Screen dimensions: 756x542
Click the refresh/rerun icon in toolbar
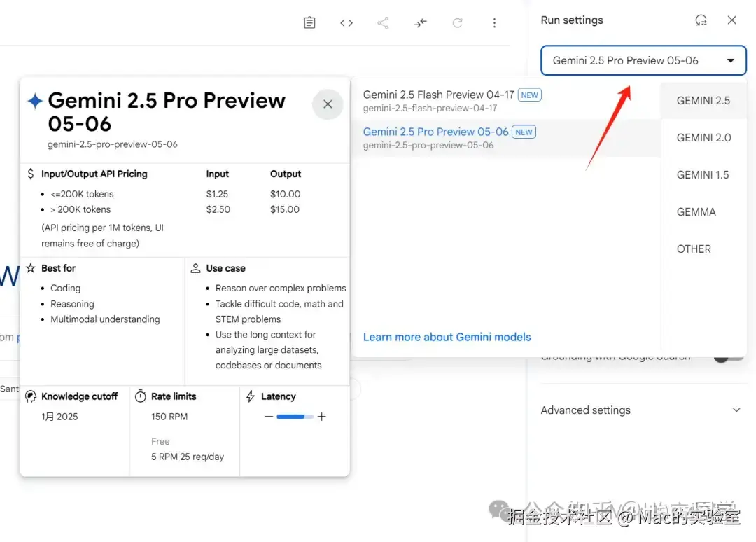coord(457,22)
